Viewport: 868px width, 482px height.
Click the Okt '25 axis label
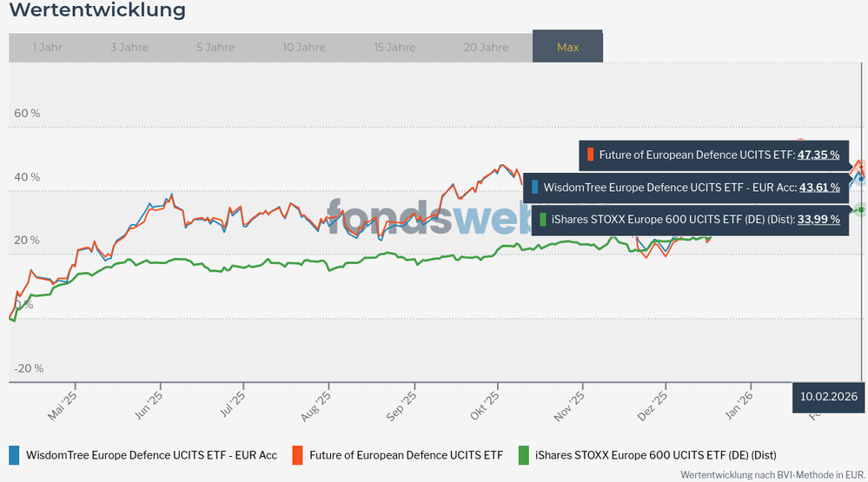[x=485, y=406]
